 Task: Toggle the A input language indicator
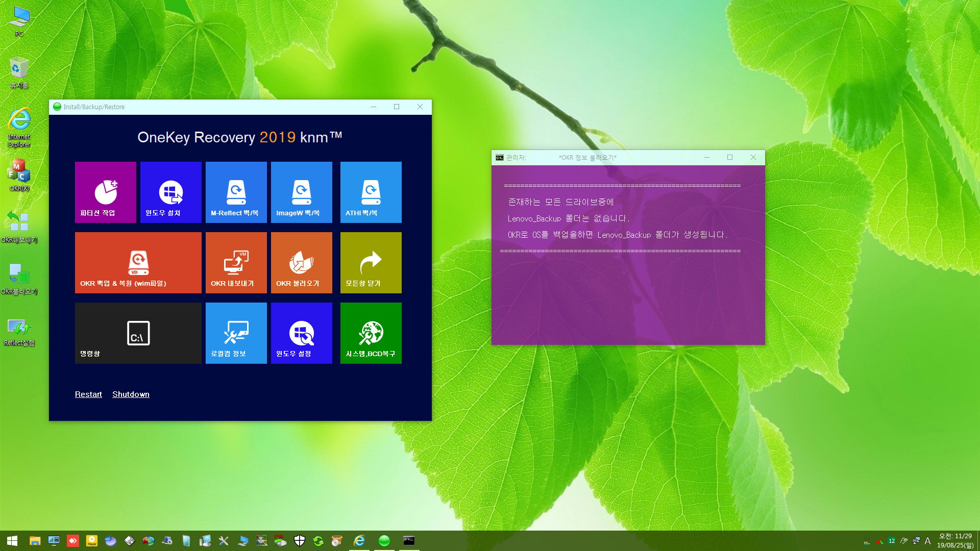click(927, 541)
